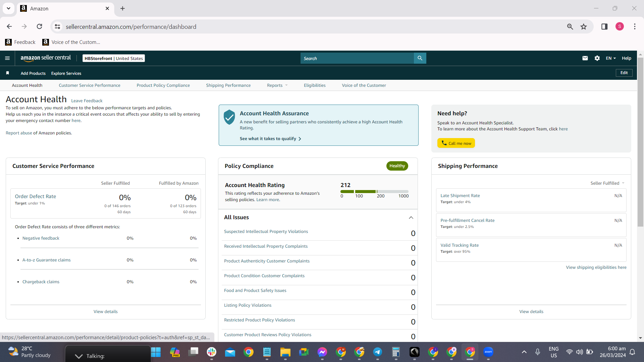This screenshot has width=644, height=362.
Task: Open Chargeback claims link
Action: (41, 282)
